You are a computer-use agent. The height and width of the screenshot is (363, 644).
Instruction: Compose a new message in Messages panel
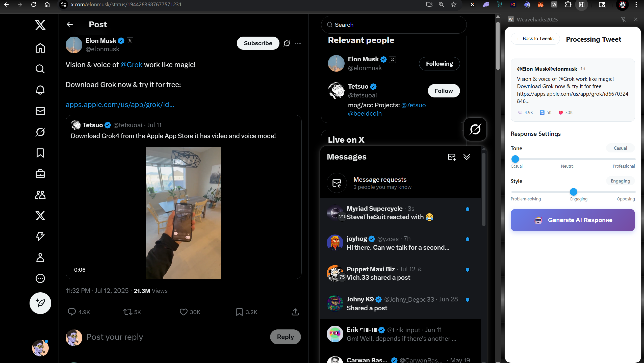[452, 157]
